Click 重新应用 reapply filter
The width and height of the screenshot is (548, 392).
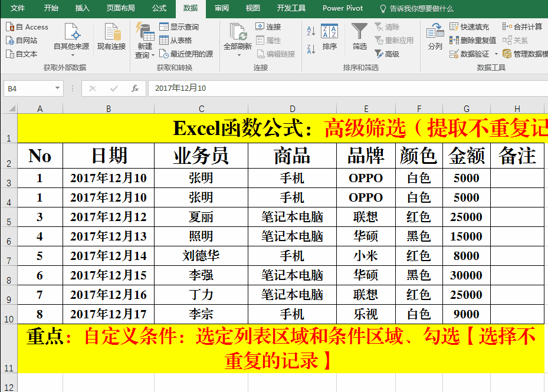[x=394, y=41]
